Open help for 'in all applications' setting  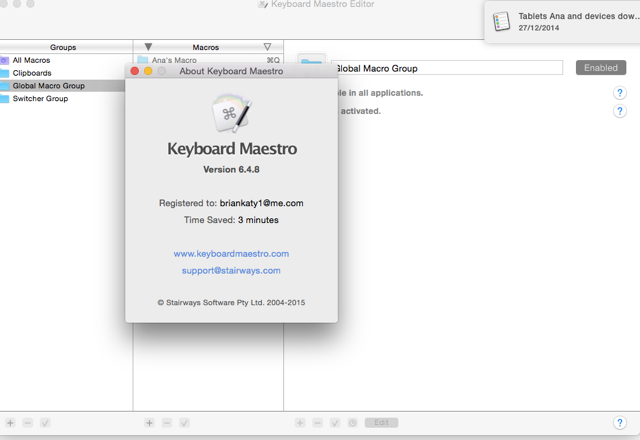coord(620,93)
